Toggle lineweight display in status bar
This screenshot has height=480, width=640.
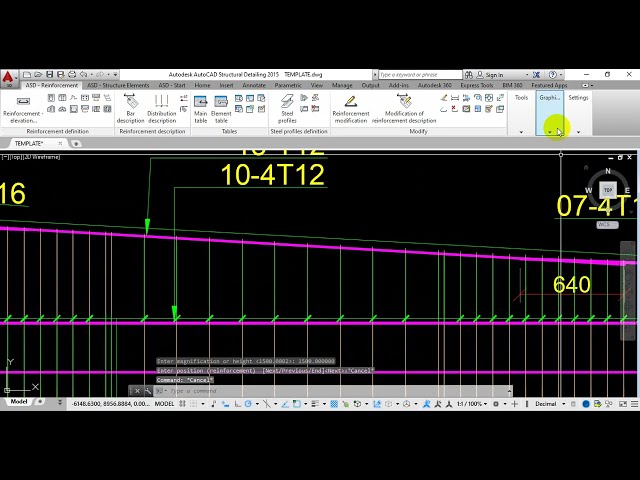pyautogui.click(x=315, y=404)
